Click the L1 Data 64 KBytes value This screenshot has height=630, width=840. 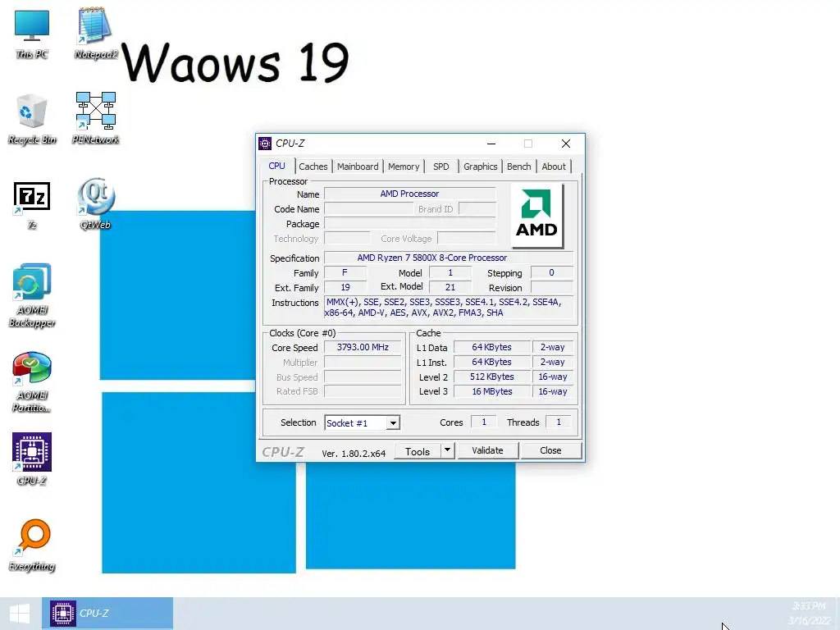pos(492,347)
